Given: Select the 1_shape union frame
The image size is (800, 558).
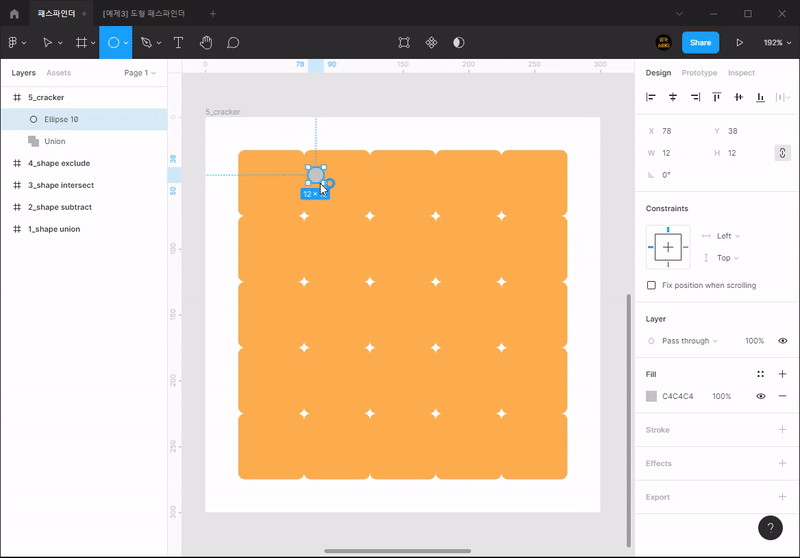Looking at the screenshot, I should 84,229.
